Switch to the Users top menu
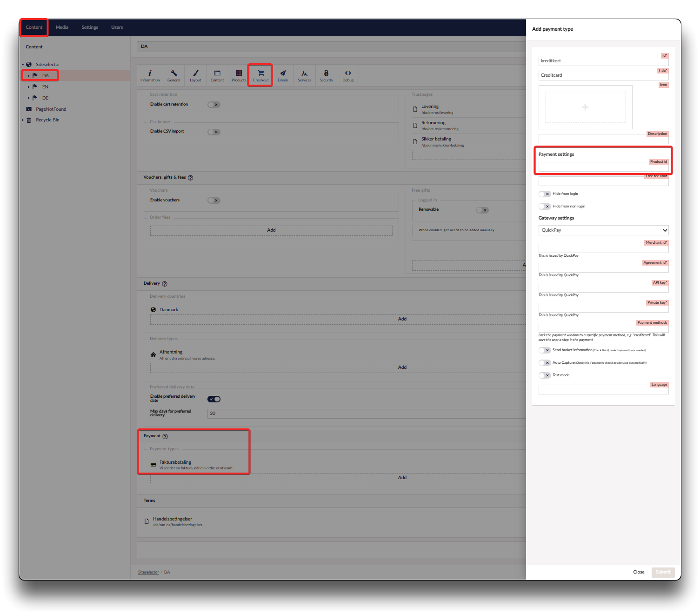Image resolution: width=700 pixels, height=614 pixels. (x=117, y=27)
